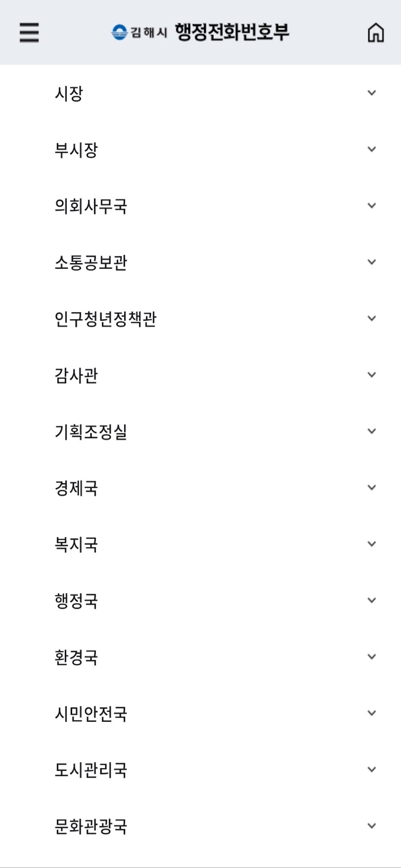The width and height of the screenshot is (401, 868).
Task: Expand the 시장 chevron arrow
Action: (372, 93)
